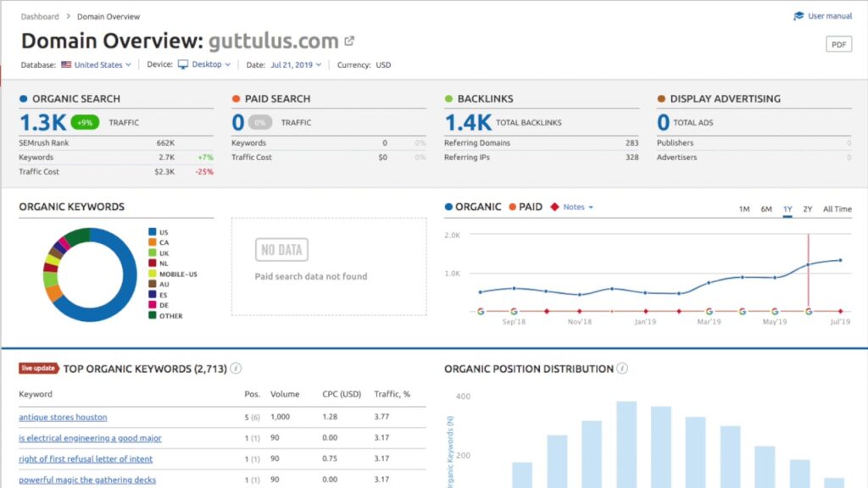This screenshot has height=488, width=868.
Task: Expand the Notes dropdown
Action: coord(578,207)
